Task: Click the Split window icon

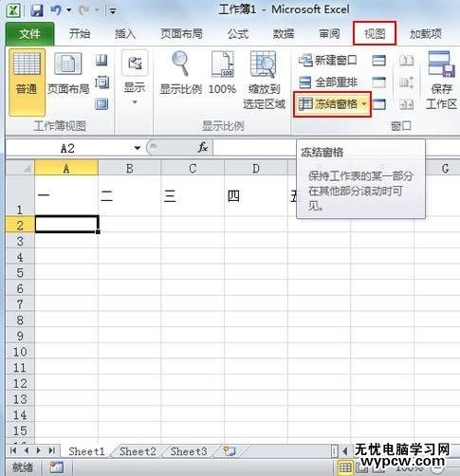Action: tap(378, 61)
